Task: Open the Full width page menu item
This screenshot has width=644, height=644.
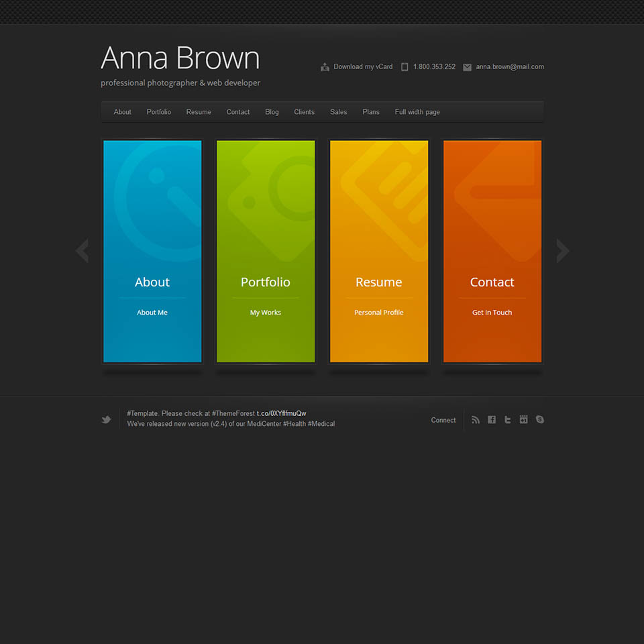Action: click(417, 112)
